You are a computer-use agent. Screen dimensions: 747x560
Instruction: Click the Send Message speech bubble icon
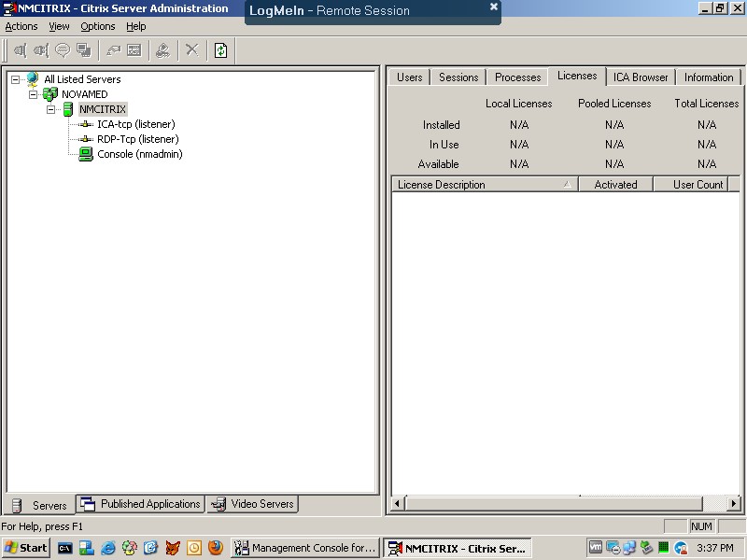(63, 50)
